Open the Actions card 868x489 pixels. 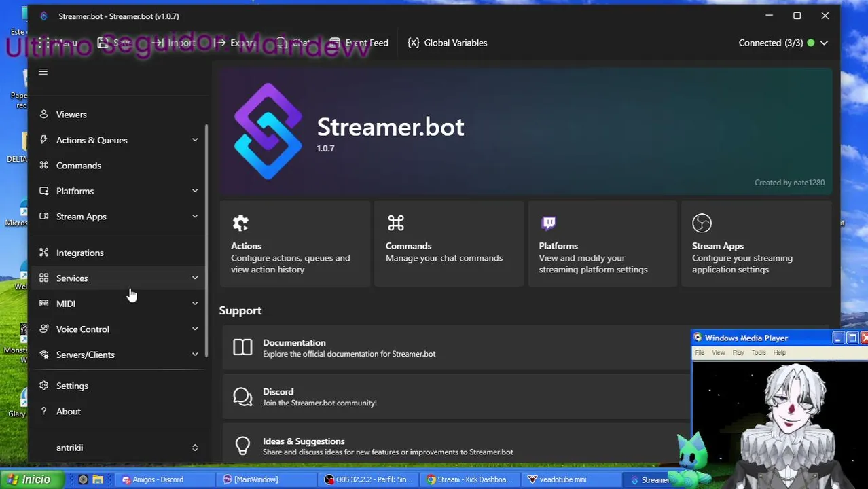(x=295, y=244)
